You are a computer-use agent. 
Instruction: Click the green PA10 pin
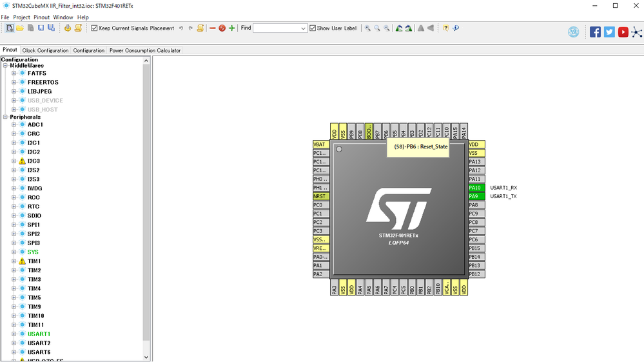click(x=476, y=188)
